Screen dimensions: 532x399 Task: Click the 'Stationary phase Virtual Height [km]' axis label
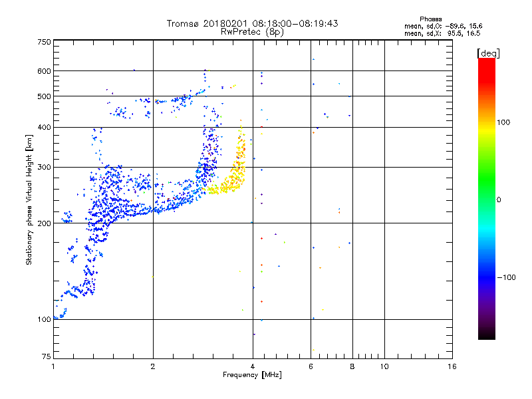point(29,200)
